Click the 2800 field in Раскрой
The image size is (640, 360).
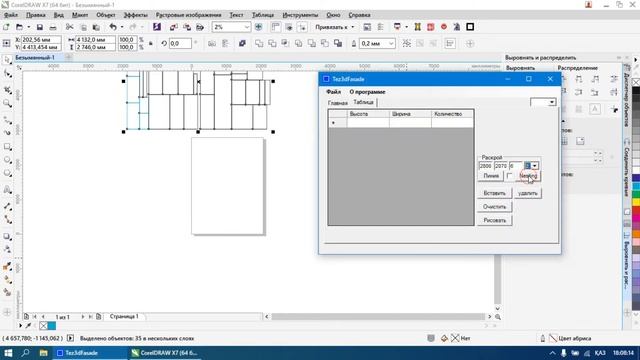pos(485,166)
